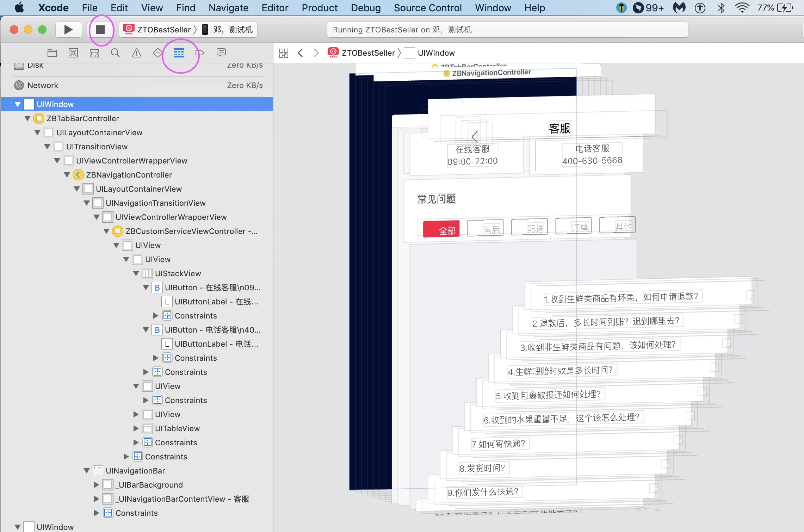Open the Report navigator speech-bubble icon
This screenshot has width=804, height=532.
point(221,53)
